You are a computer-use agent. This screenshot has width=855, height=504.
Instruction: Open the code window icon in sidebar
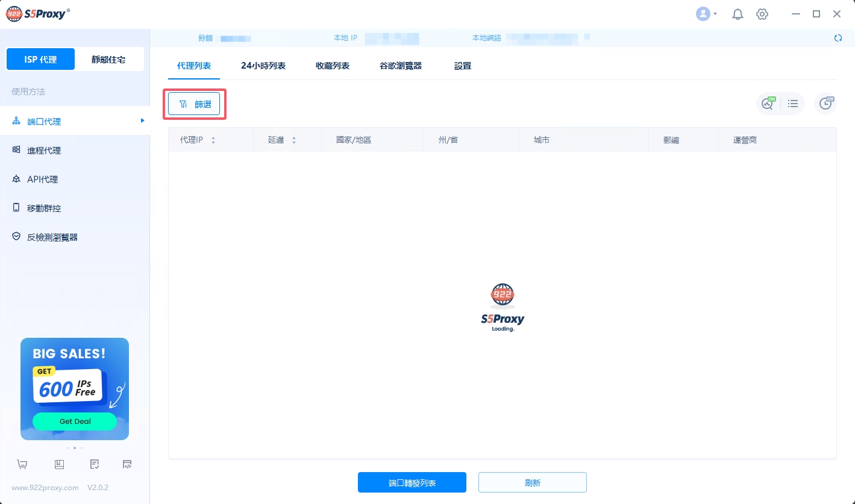coord(127,464)
